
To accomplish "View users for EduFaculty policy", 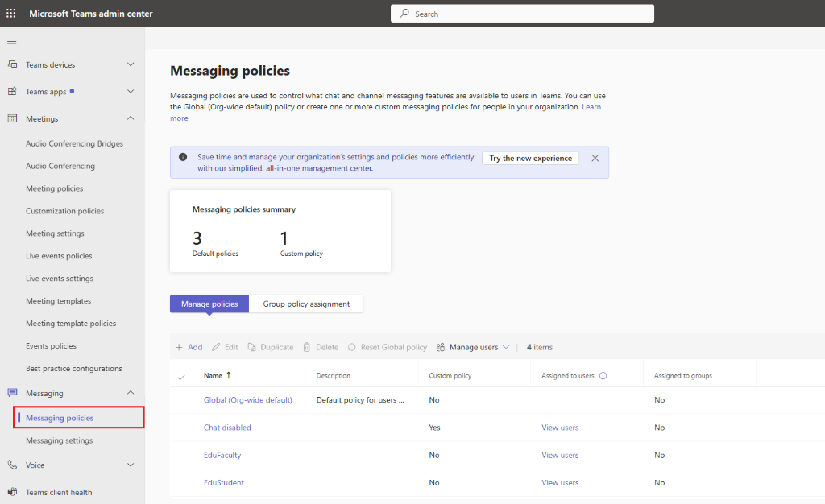I will coord(560,455).
